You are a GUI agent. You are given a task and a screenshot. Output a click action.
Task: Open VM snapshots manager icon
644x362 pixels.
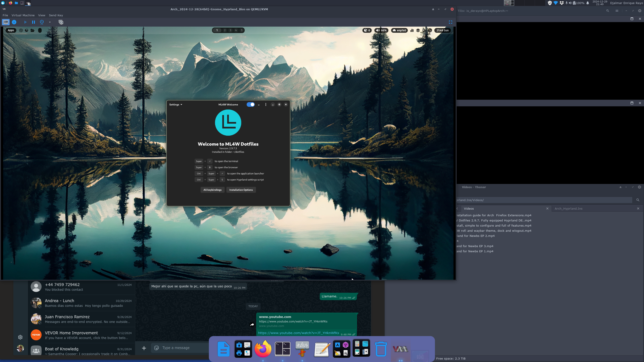click(x=61, y=22)
